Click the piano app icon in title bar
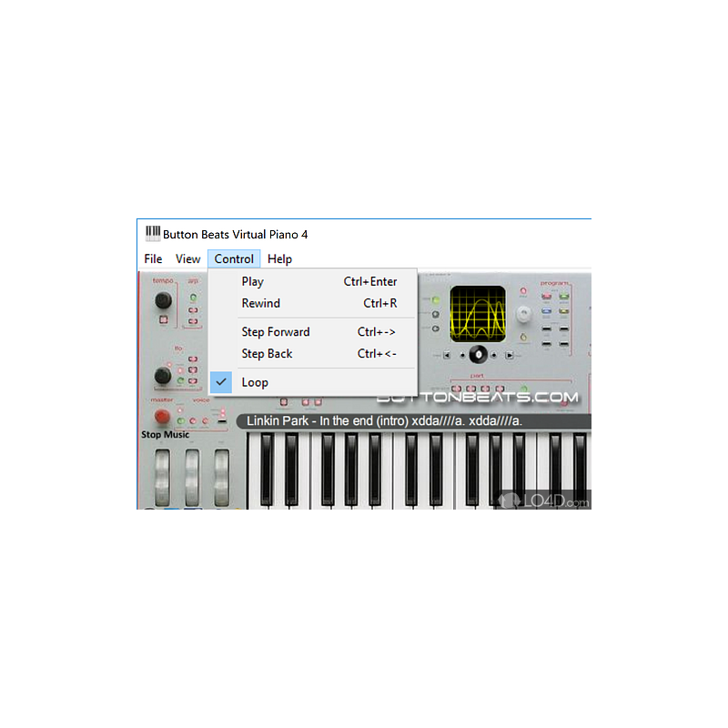 153,233
